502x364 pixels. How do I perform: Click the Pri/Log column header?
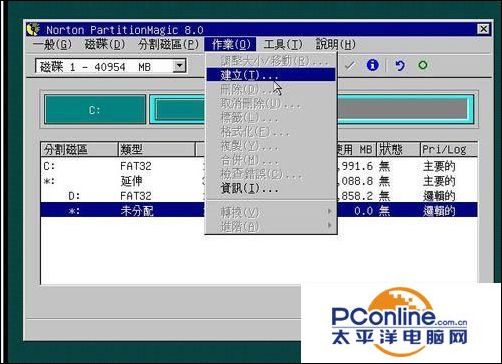449,149
